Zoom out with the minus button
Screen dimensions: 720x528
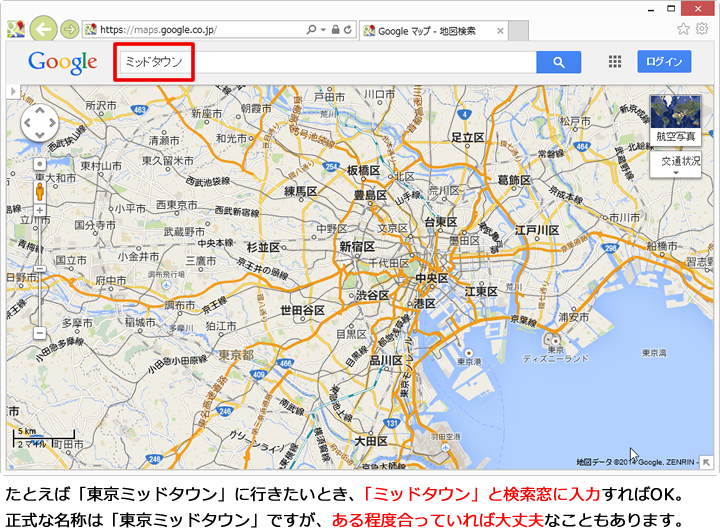coord(40,333)
